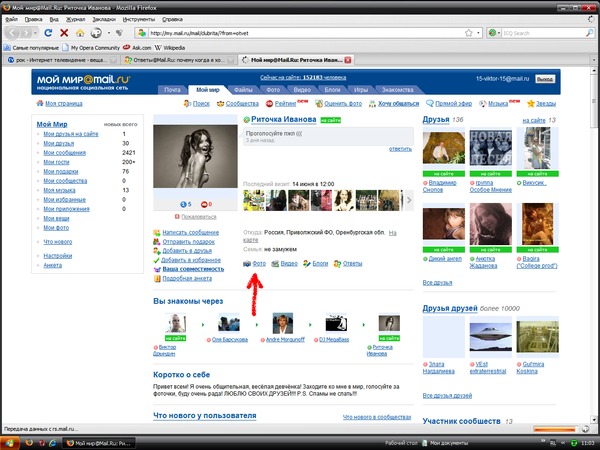600x450 pixels.
Task: Open the Файлы tab
Action: click(243, 90)
